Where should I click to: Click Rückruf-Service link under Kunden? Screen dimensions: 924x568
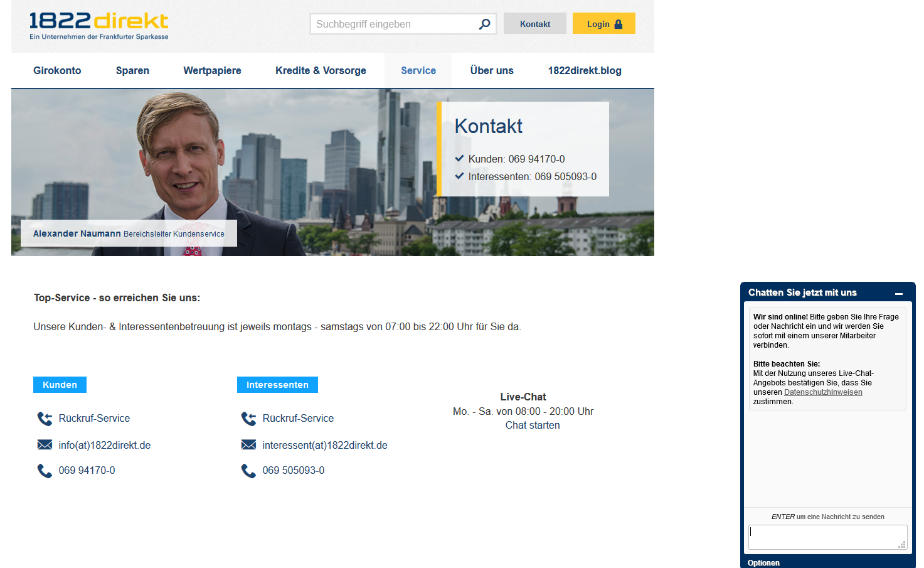(94, 419)
